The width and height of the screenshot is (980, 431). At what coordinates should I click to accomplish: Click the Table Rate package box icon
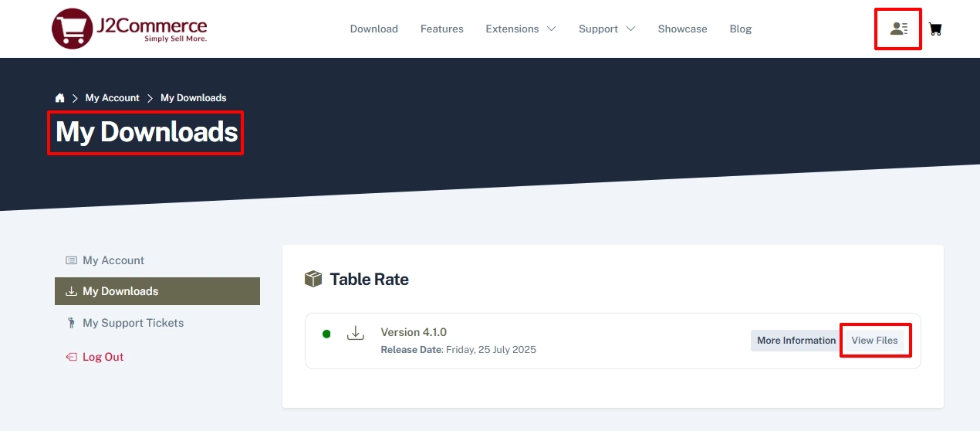coord(313,279)
